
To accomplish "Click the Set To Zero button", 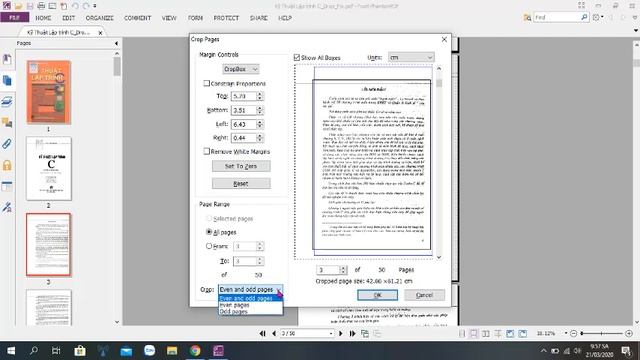I will coord(241,166).
